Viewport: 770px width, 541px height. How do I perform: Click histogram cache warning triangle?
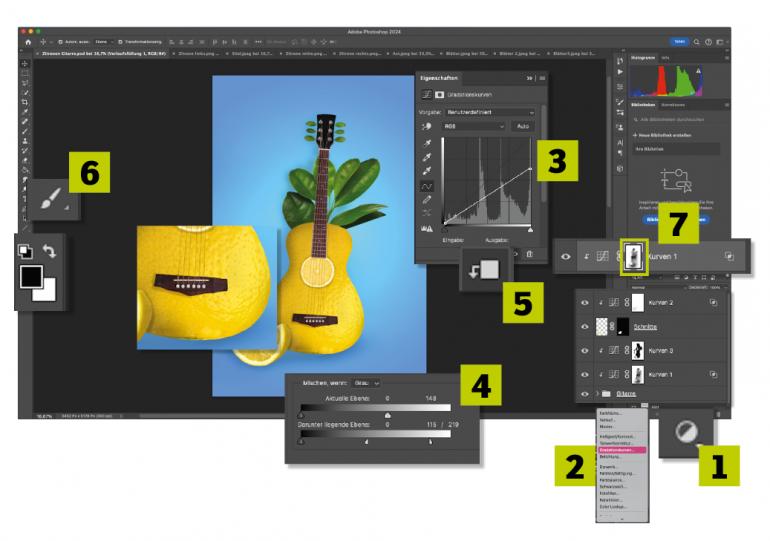pyautogui.click(x=698, y=71)
